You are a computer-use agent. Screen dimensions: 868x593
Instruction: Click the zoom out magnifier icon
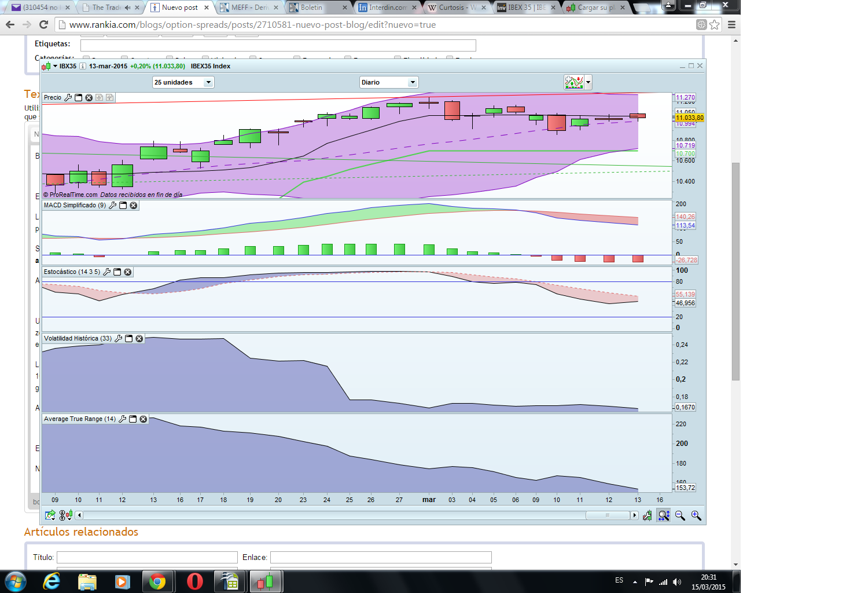click(x=680, y=515)
